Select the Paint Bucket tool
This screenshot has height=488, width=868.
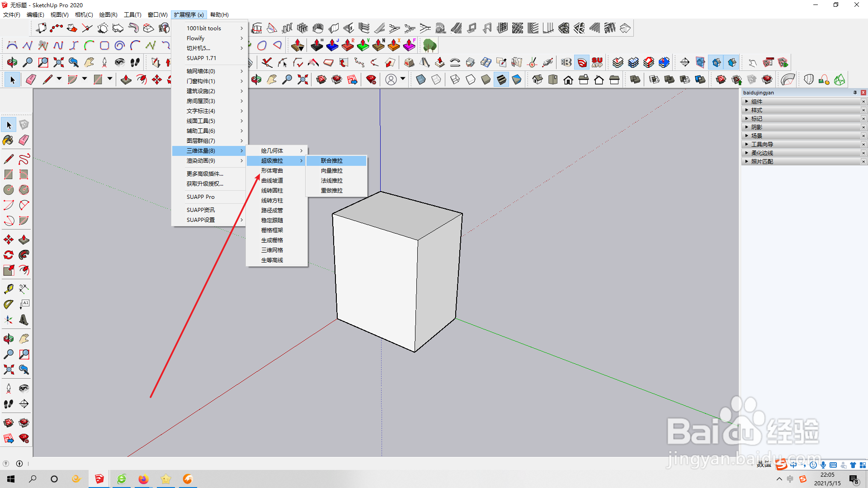pyautogui.click(x=8, y=140)
